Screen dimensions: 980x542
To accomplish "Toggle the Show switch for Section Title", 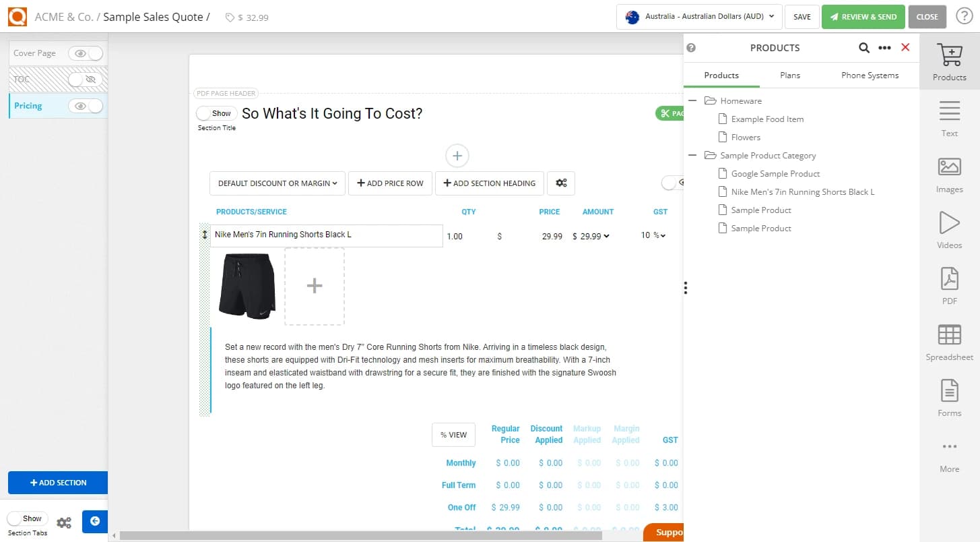I will [216, 113].
